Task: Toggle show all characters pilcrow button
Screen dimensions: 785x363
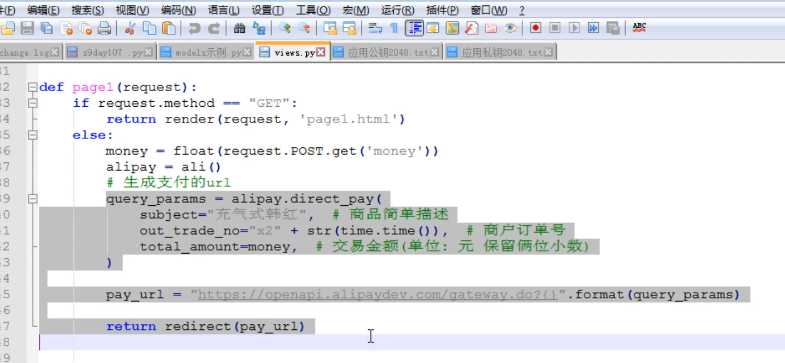Action: tap(395, 29)
